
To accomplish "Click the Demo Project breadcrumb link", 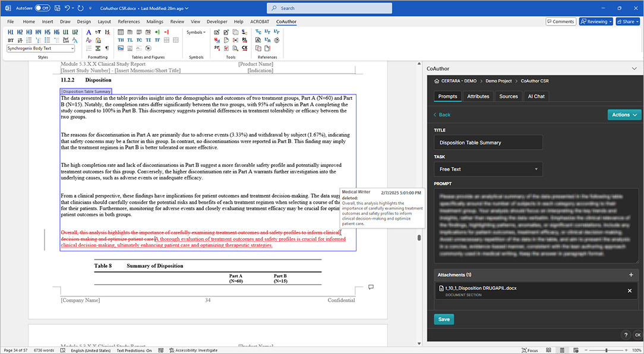I will (498, 81).
